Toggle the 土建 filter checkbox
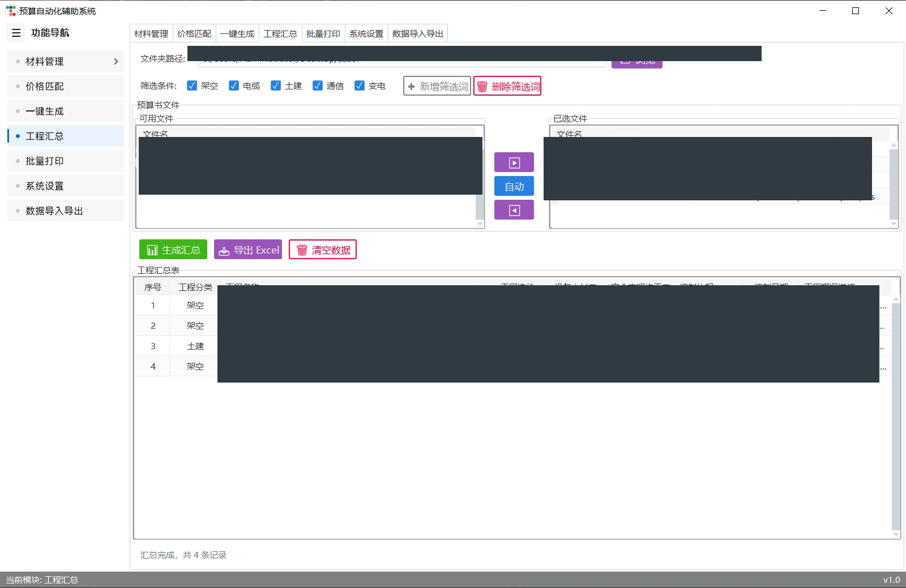Screen dimensions: 906x588 (276, 85)
